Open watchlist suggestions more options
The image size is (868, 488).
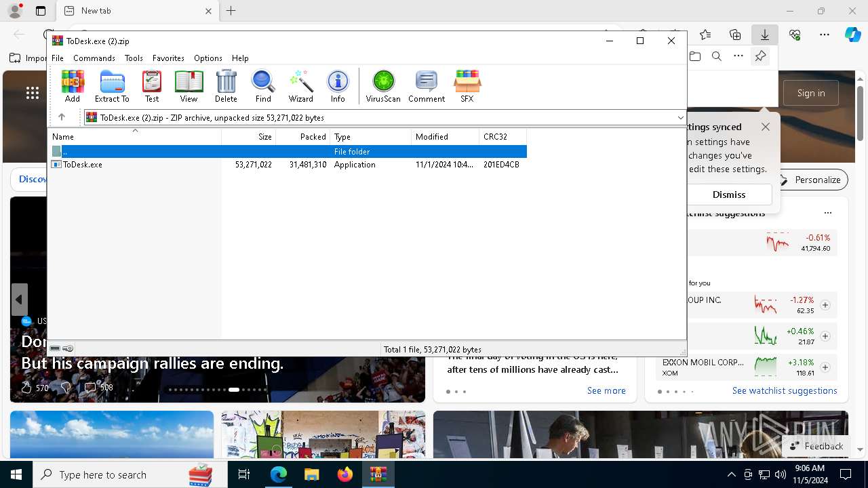828,213
